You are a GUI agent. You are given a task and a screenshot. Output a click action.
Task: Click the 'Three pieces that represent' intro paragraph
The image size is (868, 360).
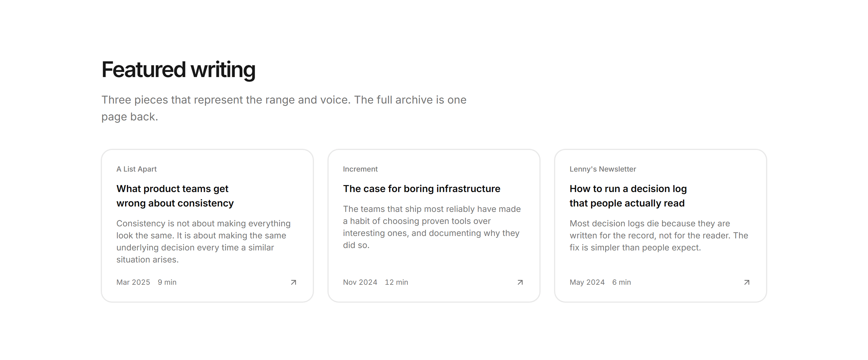point(284,108)
